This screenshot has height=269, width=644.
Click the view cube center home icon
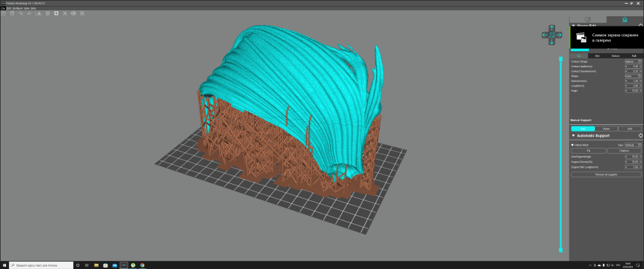tap(552, 35)
